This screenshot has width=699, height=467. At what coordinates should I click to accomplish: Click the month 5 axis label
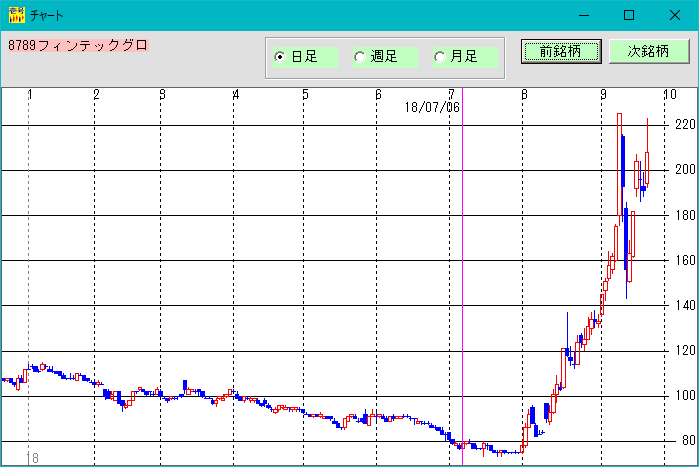(305, 94)
